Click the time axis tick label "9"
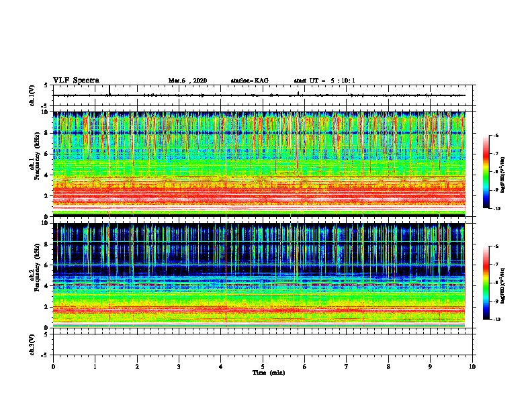The height and width of the screenshot is (411, 532). (x=430, y=366)
